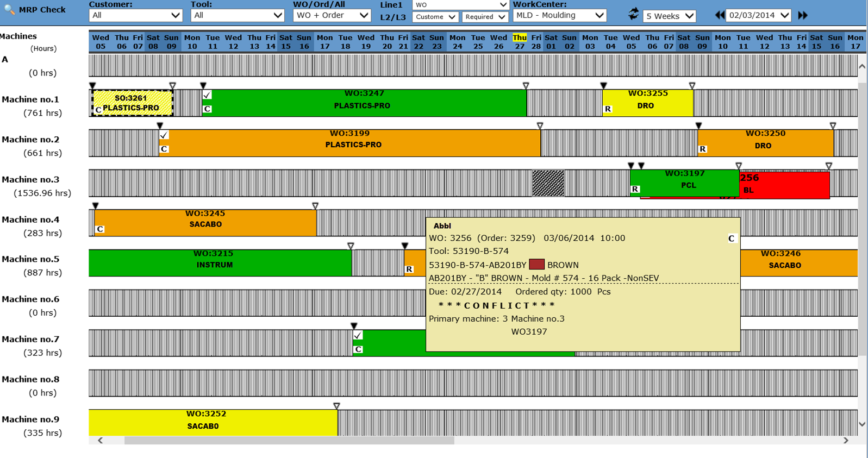
Task: Select the SO:3261 PLASTICS-PRO block
Action: click(x=132, y=103)
